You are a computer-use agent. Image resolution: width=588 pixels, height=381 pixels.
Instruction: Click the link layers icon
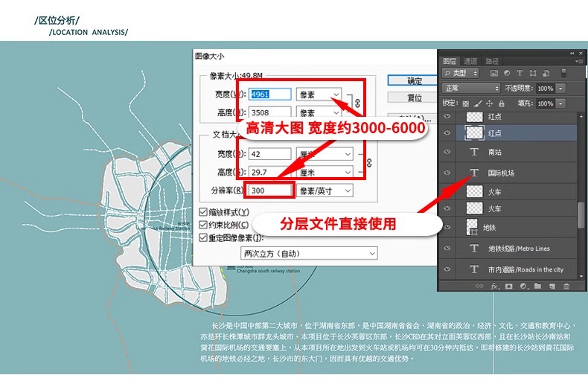[479, 286]
